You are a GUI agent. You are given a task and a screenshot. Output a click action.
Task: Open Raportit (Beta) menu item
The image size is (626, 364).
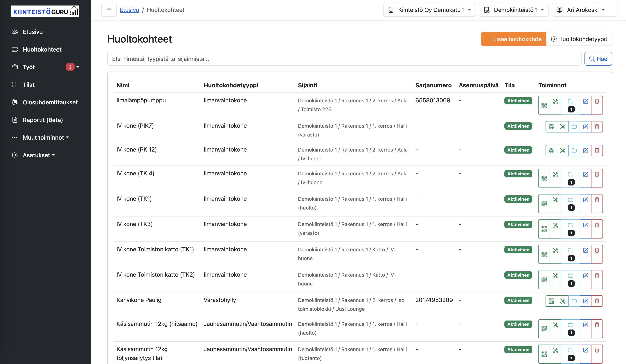coord(42,120)
